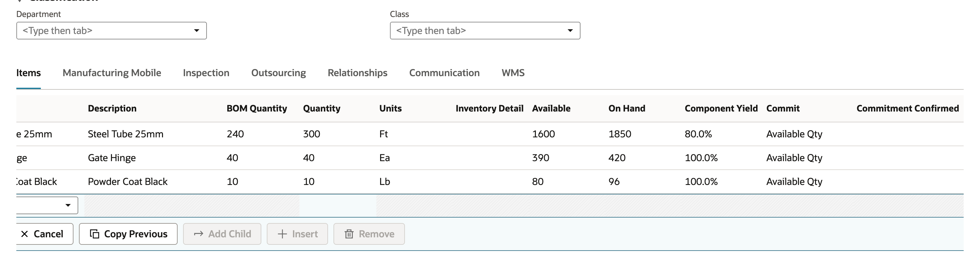Screen dimensions: 980x272
Task: Click Available Qty in Gate Hinge row
Action: 794,158
